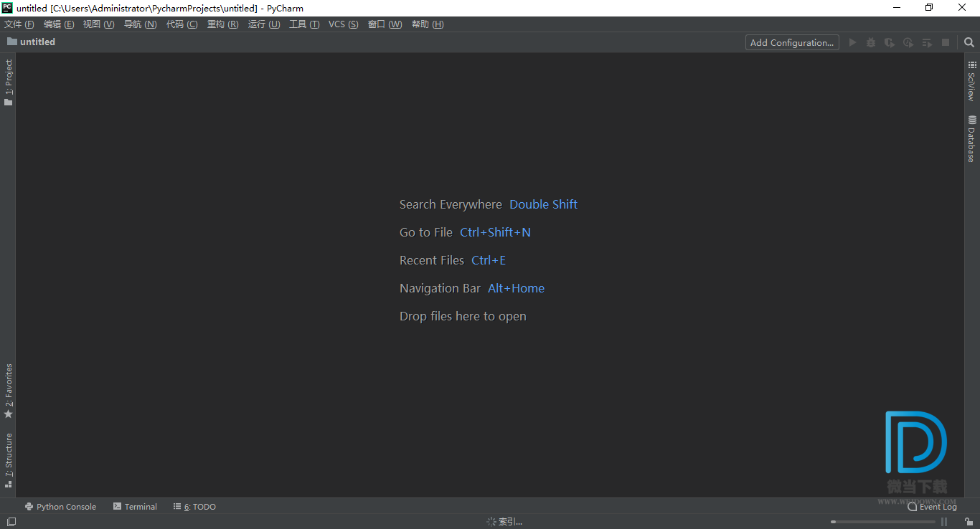Open the 6: TODO tab
980x529 pixels.
194,506
